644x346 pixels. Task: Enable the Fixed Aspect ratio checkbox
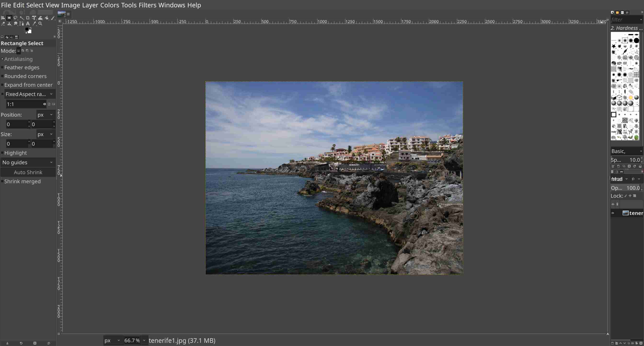[x=2, y=94]
